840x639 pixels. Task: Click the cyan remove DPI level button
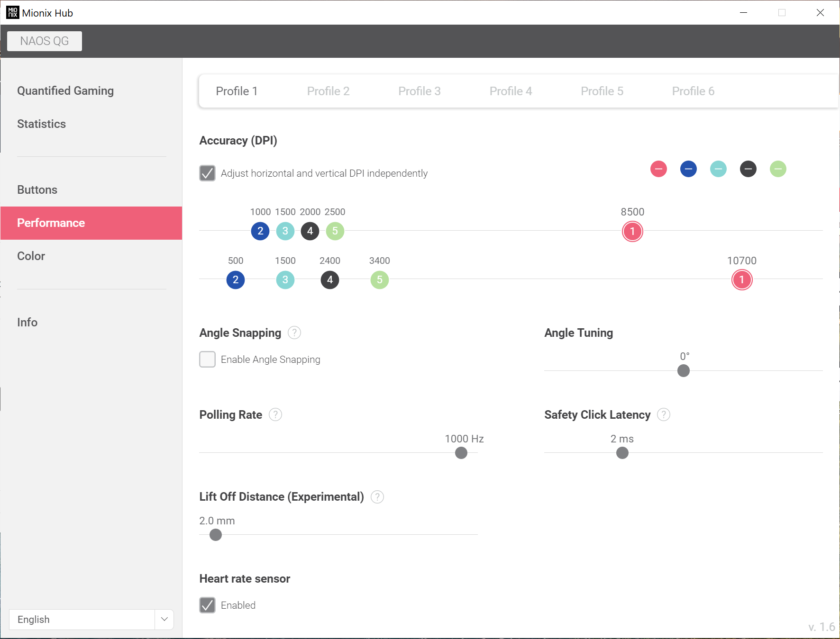click(x=718, y=169)
